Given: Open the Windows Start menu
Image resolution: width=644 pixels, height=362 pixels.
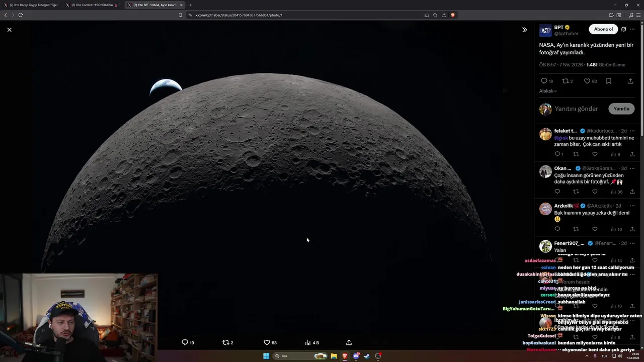Looking at the screenshot, I should tap(266, 356).
